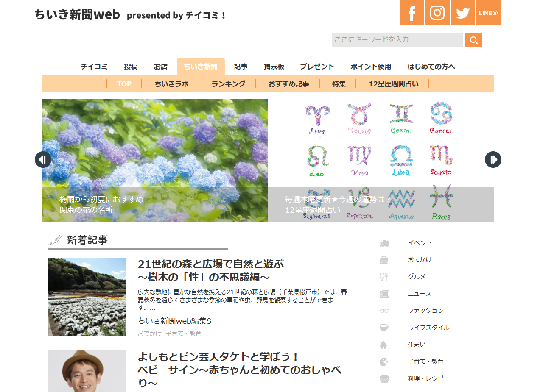Click the 料理・レシピ category icon
The height and width of the screenshot is (392, 543).
coord(384,378)
